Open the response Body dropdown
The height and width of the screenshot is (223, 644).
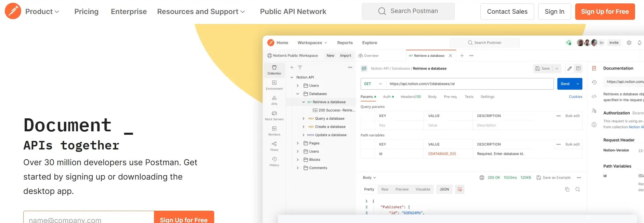[369, 178]
